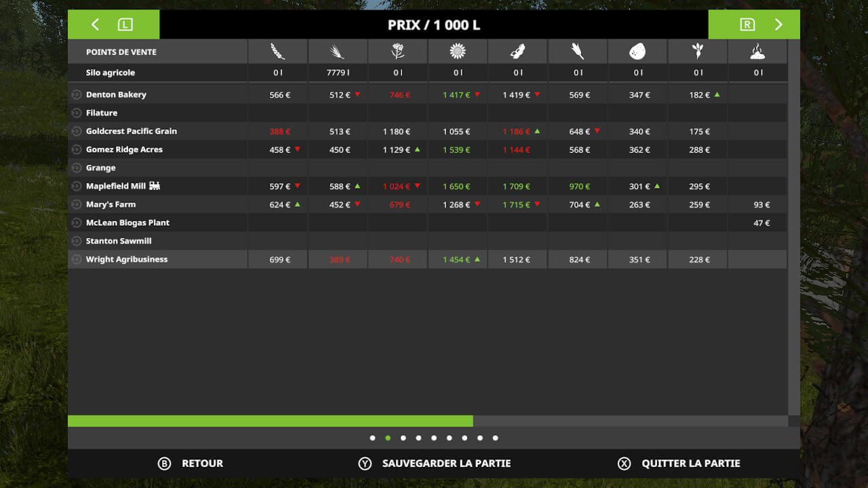Toggle the marker icon for McLean Biogas Plant

coord(77,223)
